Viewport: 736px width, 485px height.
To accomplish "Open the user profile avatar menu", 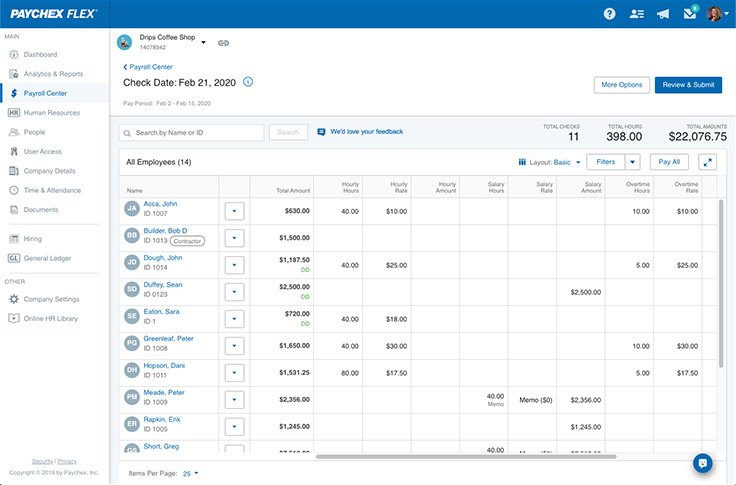I will point(718,14).
